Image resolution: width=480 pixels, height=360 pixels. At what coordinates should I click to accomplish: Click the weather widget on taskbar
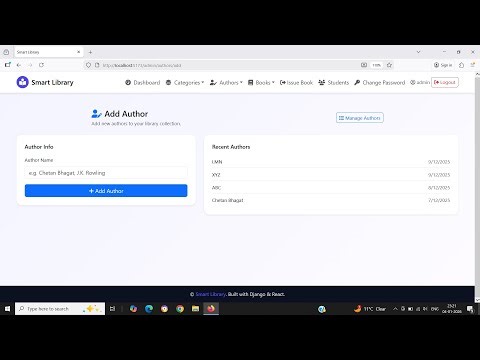tap(370, 309)
